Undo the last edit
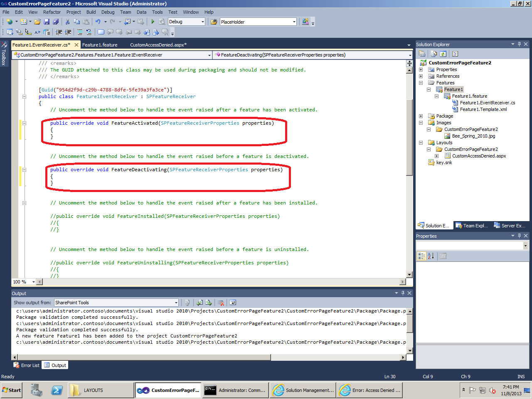The image size is (532, 399). click(98, 22)
